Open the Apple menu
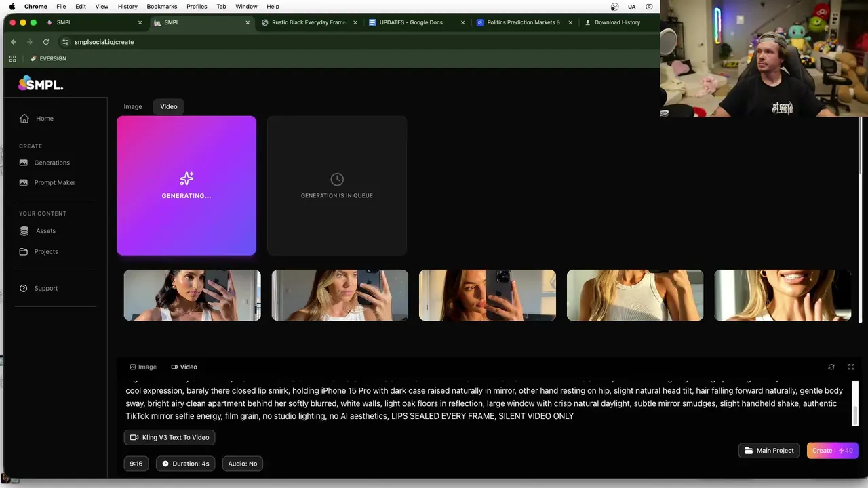Screen dimensions: 868x488 [x=12, y=6]
